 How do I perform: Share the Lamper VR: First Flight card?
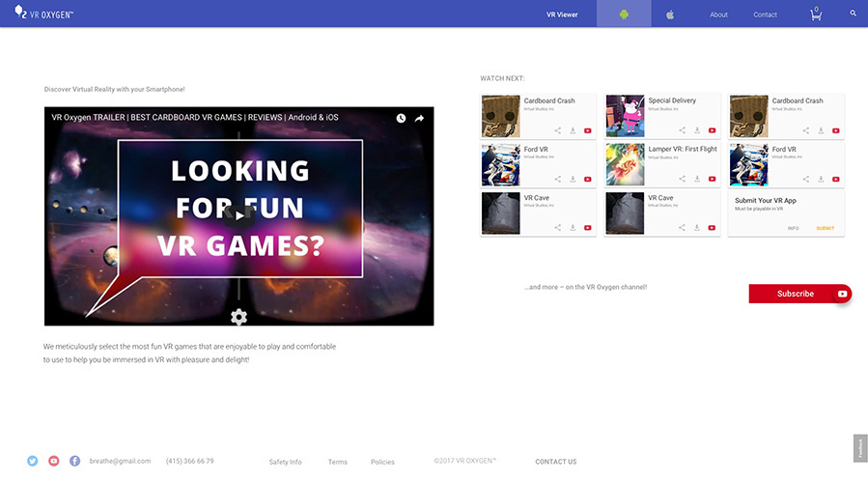[682, 179]
